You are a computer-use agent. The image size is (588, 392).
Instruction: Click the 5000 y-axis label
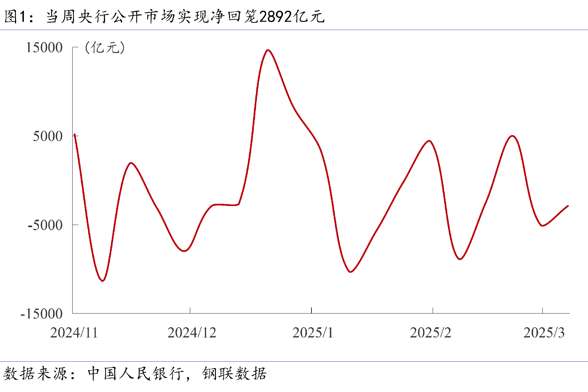pyautogui.click(x=47, y=136)
